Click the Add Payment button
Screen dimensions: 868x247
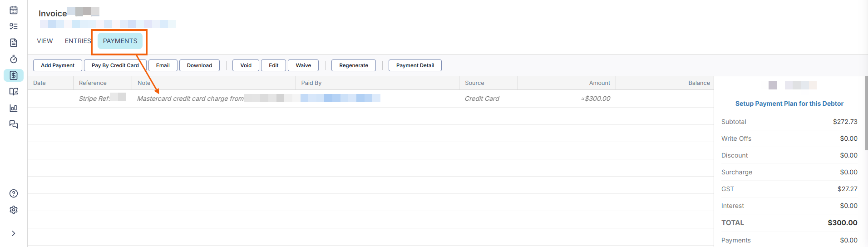[58, 65]
